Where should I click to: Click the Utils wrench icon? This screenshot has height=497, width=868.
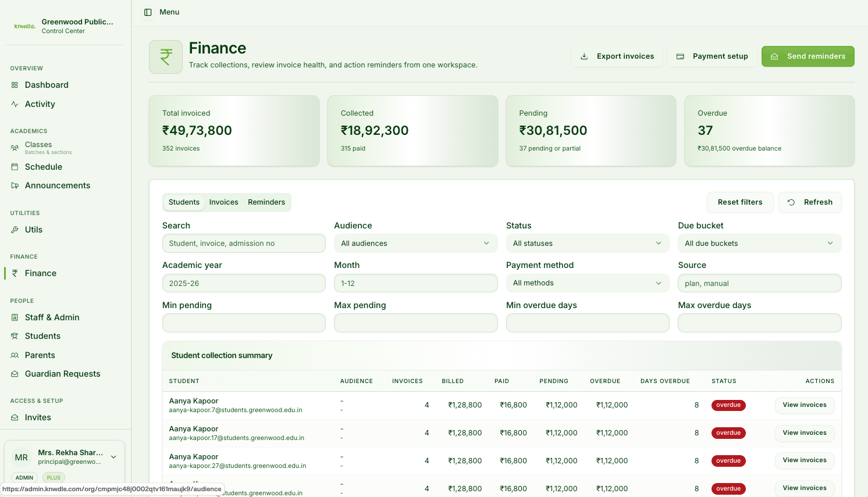[x=15, y=230]
